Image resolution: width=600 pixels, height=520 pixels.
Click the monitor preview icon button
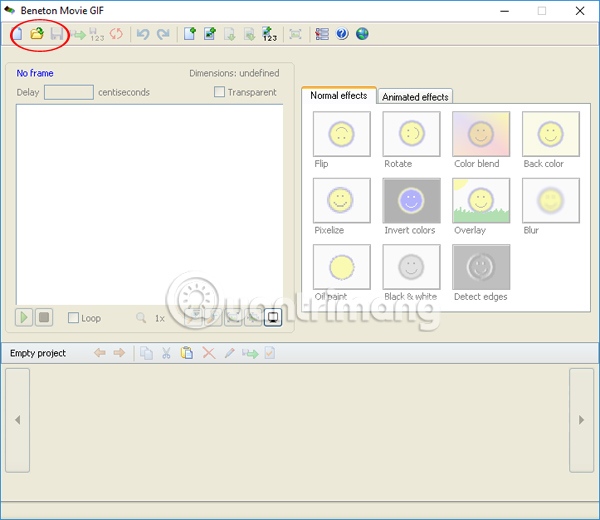[x=273, y=317]
